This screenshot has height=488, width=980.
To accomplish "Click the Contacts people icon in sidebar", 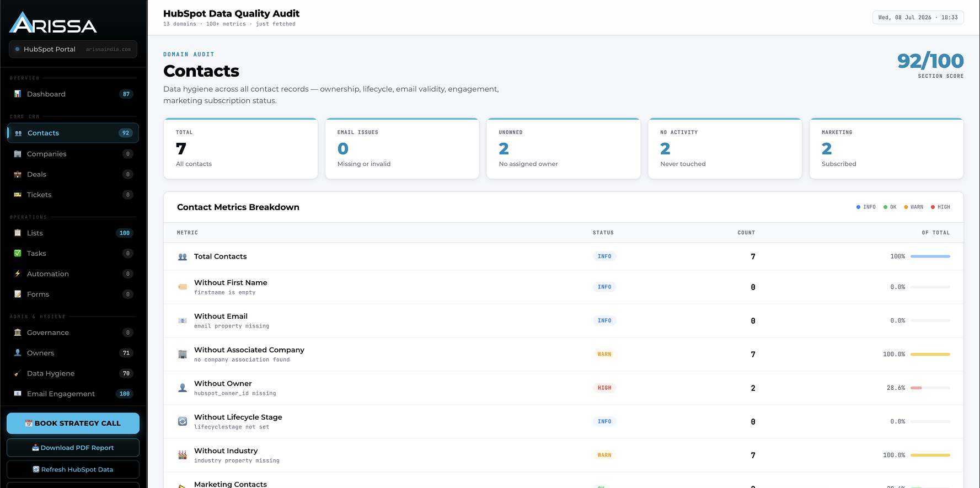I will (18, 133).
